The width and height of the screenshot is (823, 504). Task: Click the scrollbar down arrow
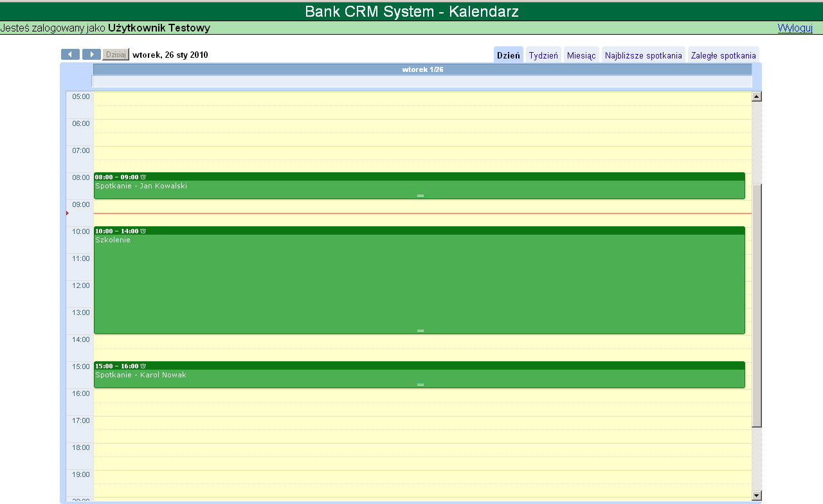(x=757, y=495)
